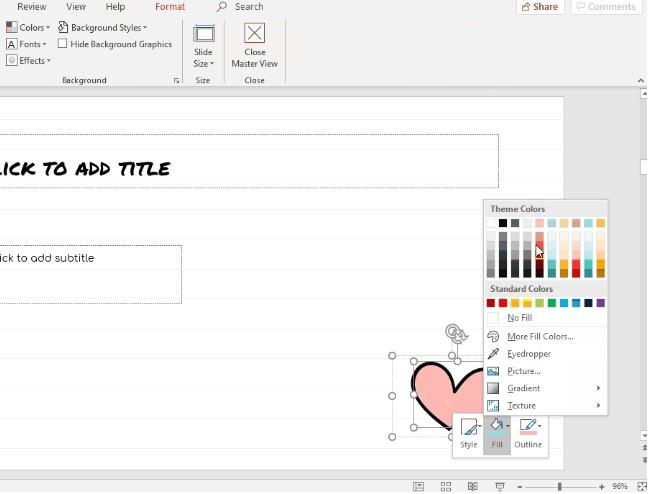Click the Fonts letter A icon

tap(12, 44)
